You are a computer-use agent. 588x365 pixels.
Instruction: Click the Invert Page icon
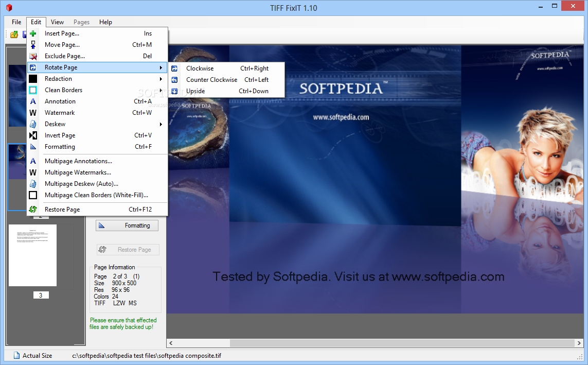33,135
